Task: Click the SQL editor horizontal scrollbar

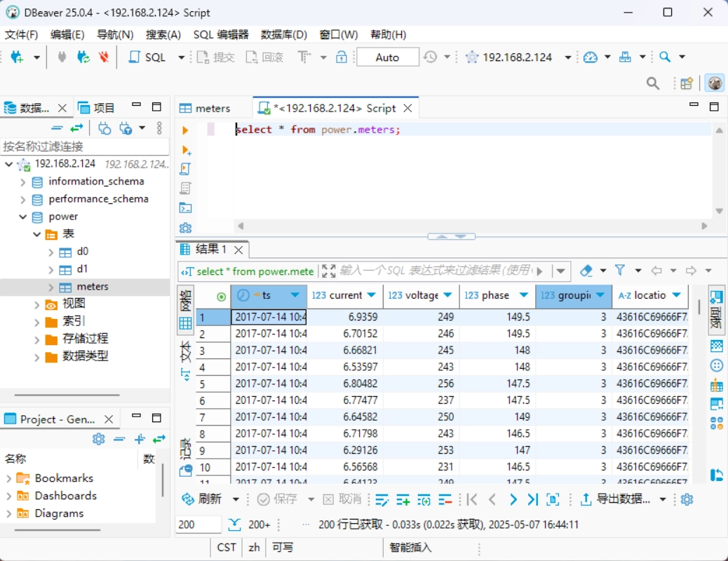Action: coord(470,226)
